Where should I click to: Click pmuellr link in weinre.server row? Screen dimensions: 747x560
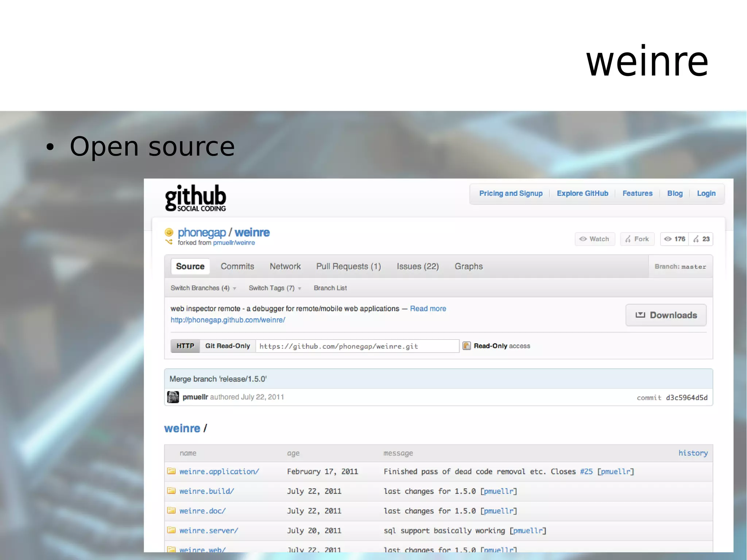[528, 530]
